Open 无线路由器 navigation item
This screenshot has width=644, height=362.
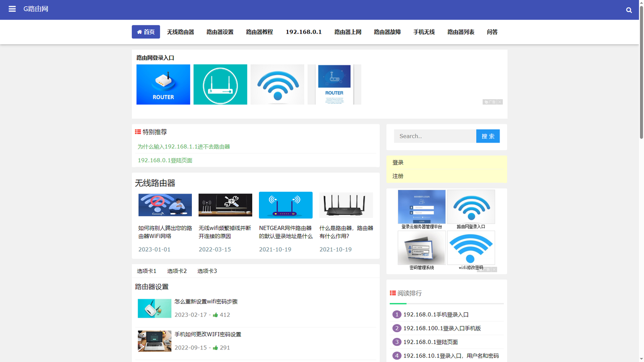pos(181,32)
